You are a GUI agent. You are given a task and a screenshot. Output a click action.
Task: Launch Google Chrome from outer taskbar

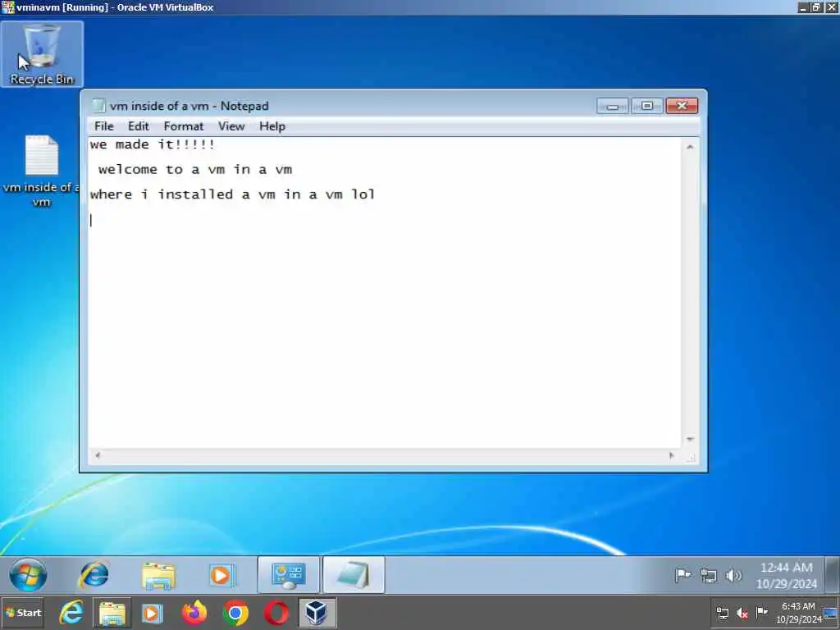coord(235,614)
